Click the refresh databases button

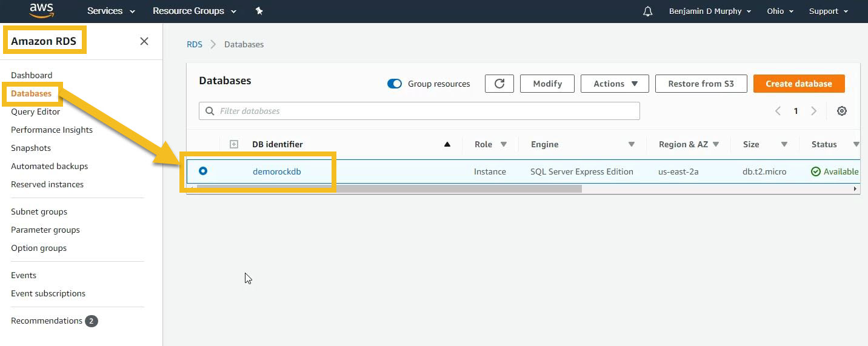pyautogui.click(x=499, y=84)
